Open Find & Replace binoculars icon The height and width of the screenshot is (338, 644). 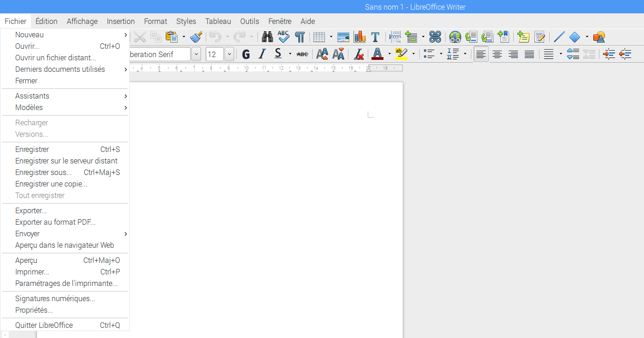tap(267, 37)
